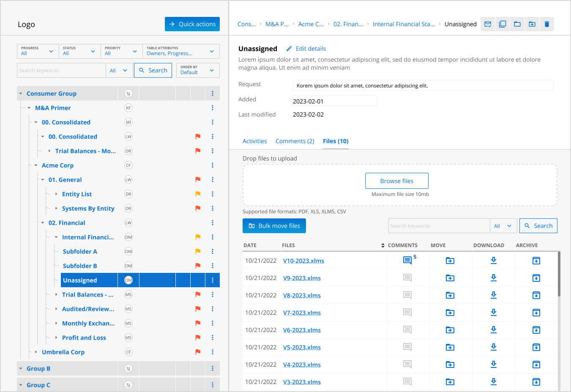This screenshot has height=392, width=571.
Task: Collapse the Consumer Group tree node
Action: [21, 94]
